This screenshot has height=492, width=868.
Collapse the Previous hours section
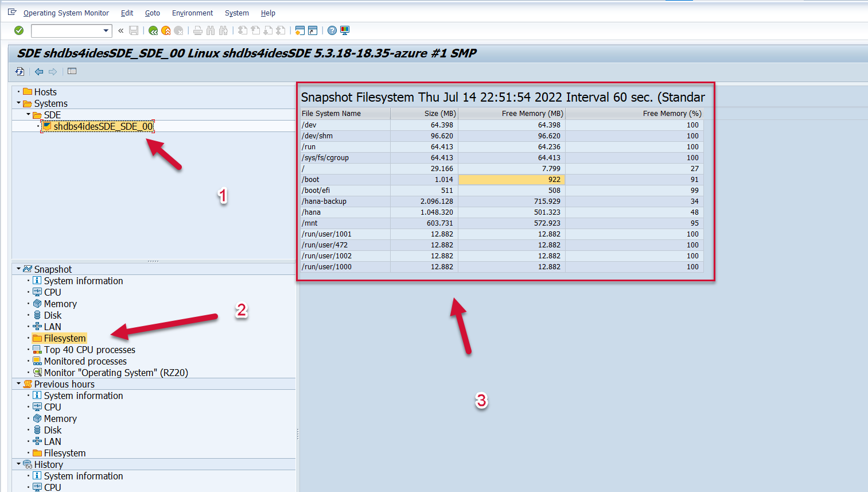pos(19,383)
